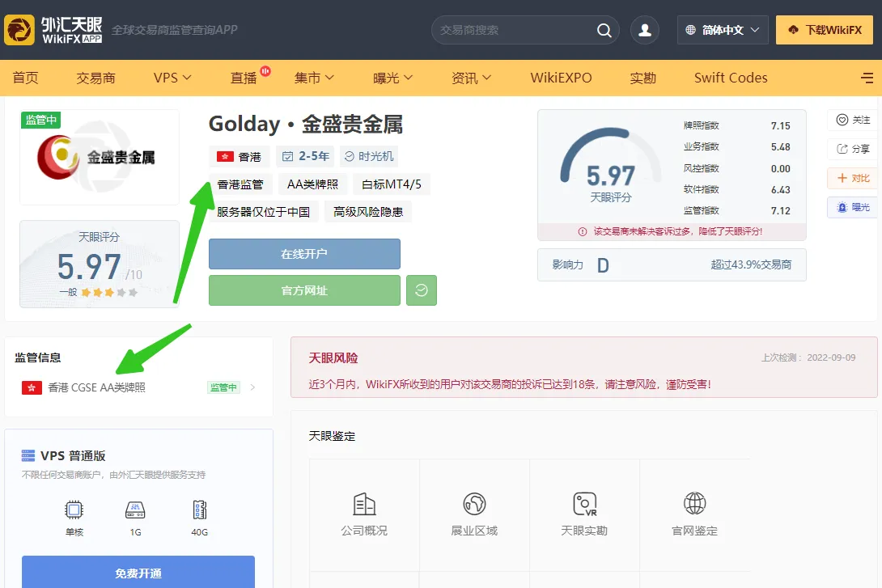Click the 监管指数 7.12 row
The width and height of the screenshot is (882, 588).
(737, 211)
